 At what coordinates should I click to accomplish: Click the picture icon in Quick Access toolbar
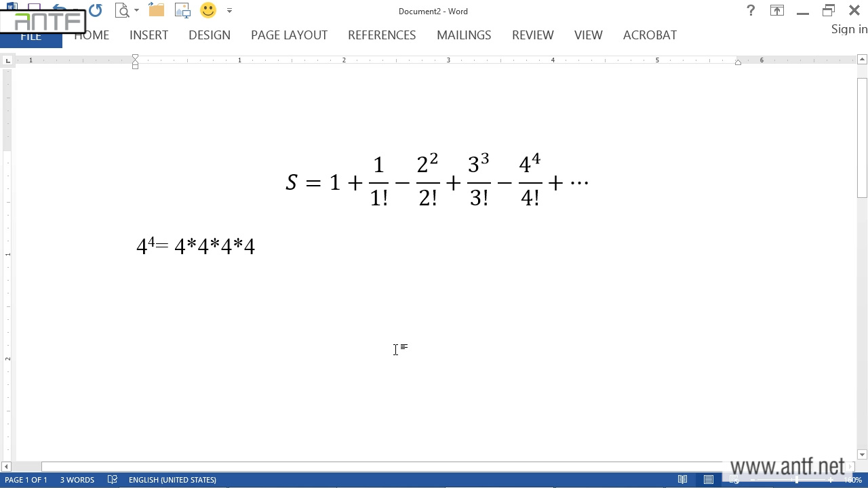tap(182, 10)
